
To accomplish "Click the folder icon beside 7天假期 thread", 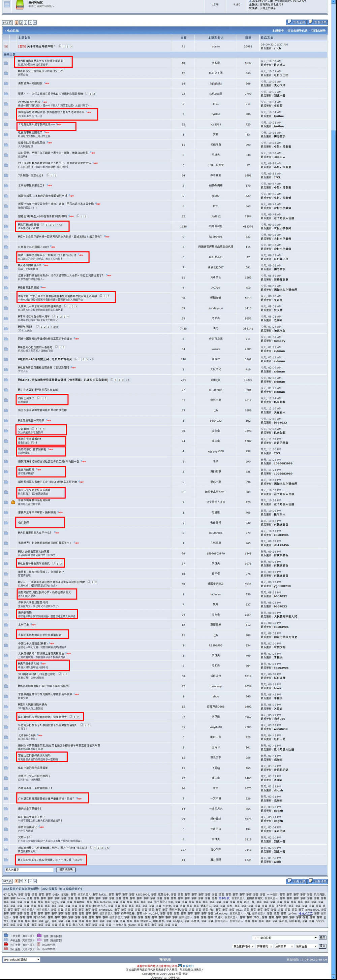I will [x=6, y=175].
